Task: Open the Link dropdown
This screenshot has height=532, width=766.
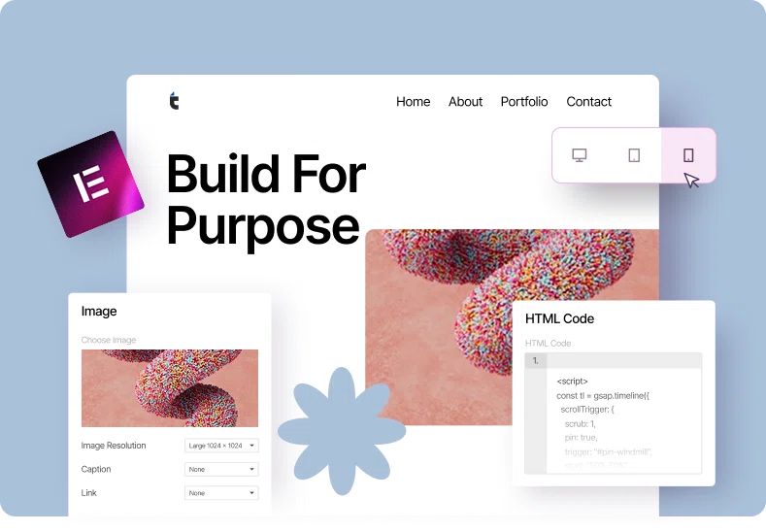Action: pos(221,493)
